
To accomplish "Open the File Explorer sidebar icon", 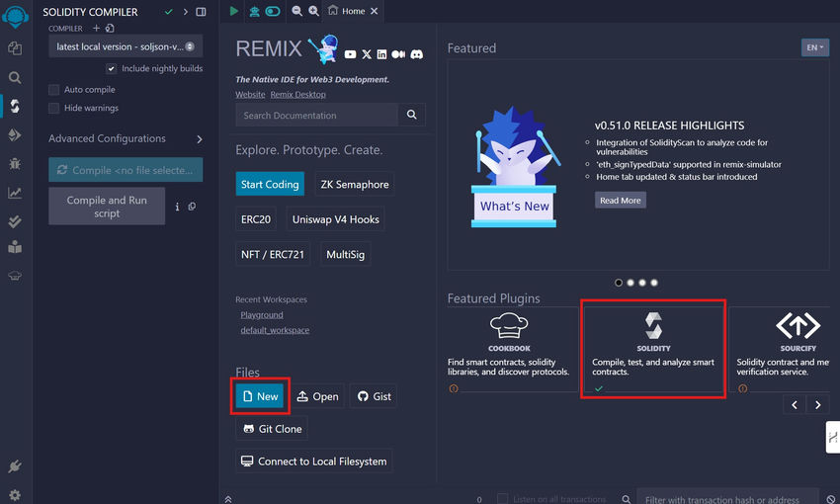I will [15, 48].
